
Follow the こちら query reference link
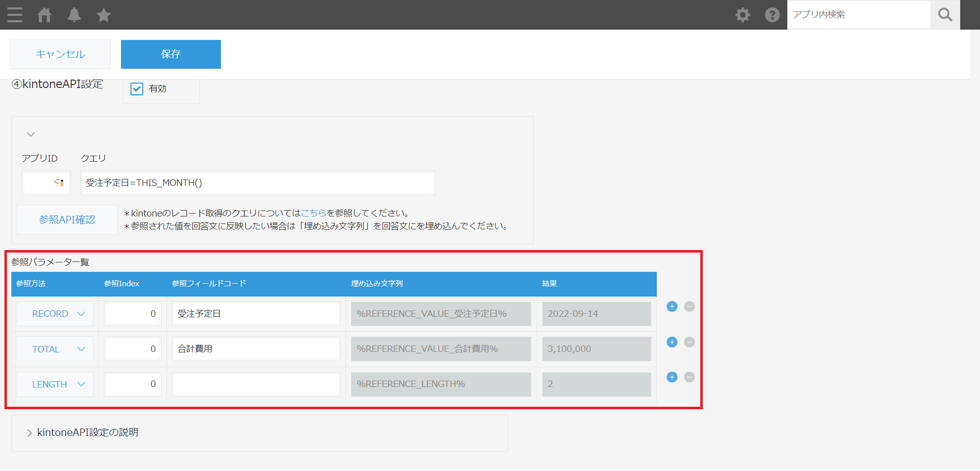(x=313, y=213)
